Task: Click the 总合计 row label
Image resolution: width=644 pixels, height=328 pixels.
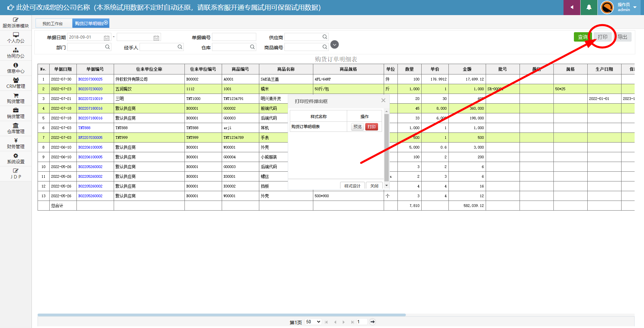Action: [x=57, y=206]
